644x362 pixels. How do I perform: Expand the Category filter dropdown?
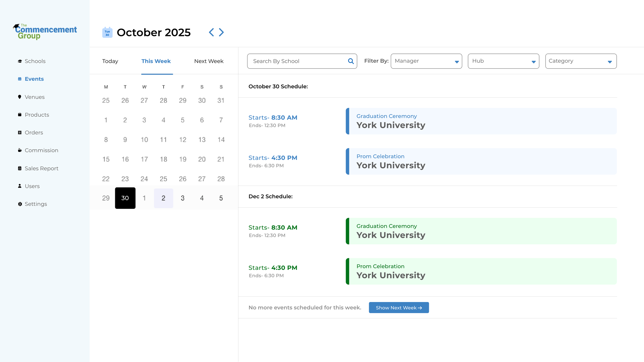point(581,61)
